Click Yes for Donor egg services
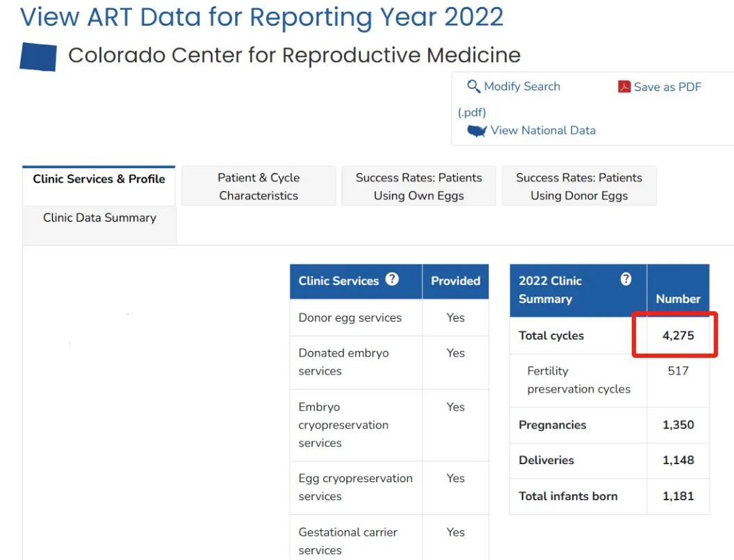Image resolution: width=734 pixels, height=560 pixels. (455, 318)
